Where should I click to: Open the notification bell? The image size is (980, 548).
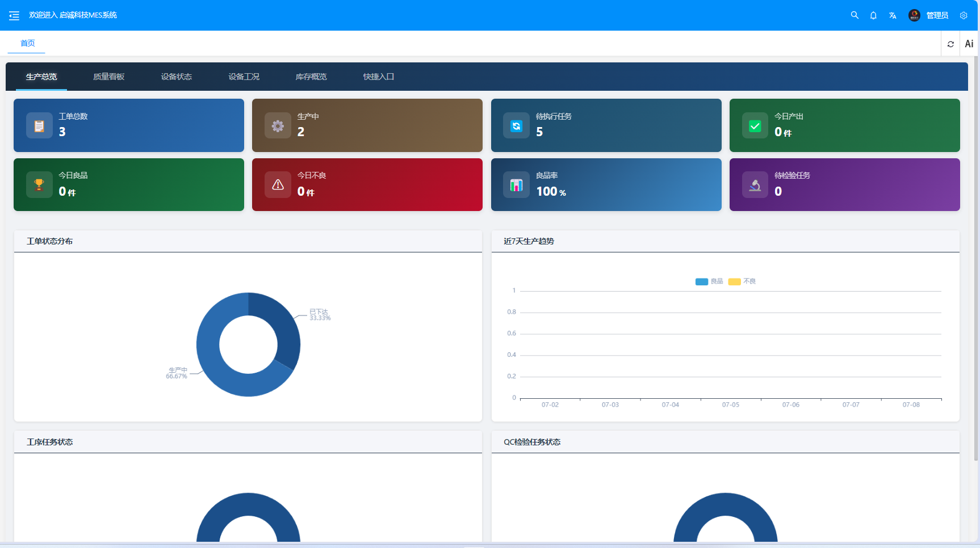[x=873, y=15]
